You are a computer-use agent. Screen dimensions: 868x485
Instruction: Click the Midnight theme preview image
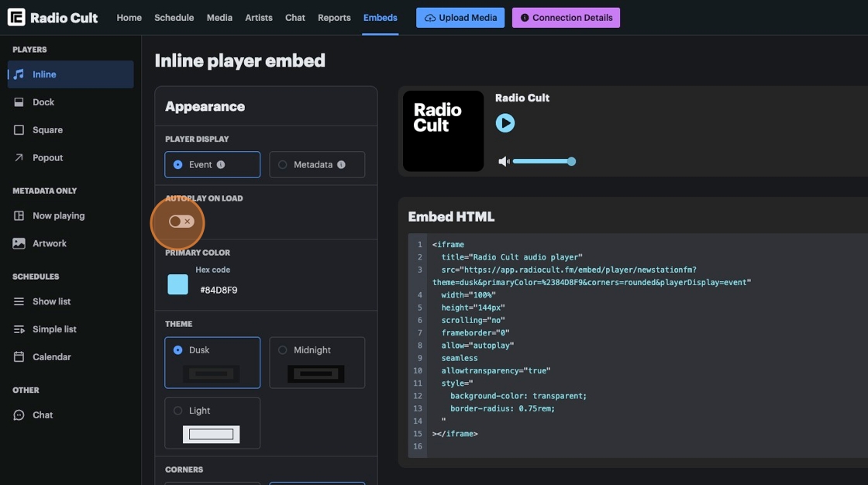(x=316, y=373)
